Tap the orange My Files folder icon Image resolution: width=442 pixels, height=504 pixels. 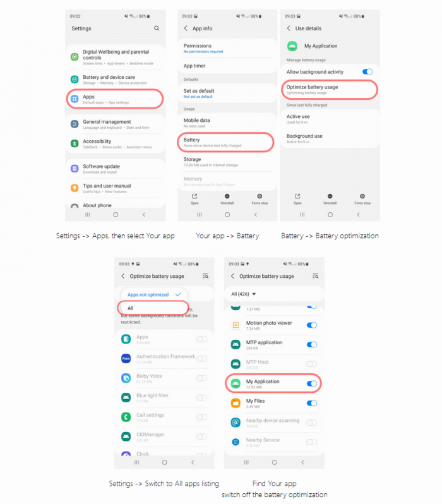(236, 403)
